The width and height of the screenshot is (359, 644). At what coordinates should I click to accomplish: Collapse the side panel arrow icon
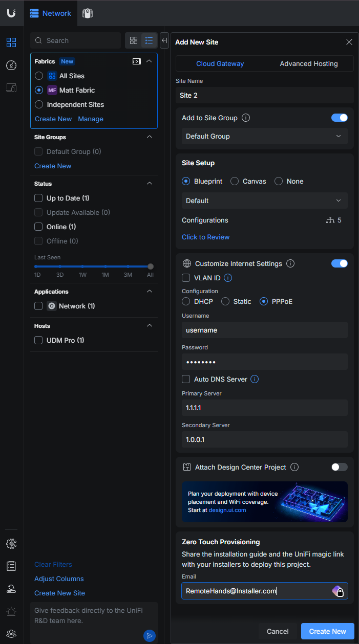click(164, 40)
